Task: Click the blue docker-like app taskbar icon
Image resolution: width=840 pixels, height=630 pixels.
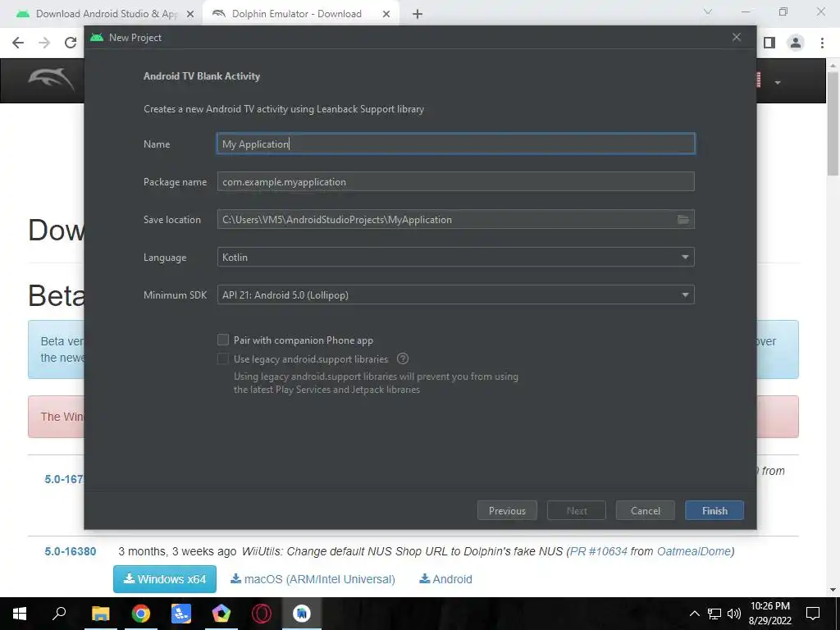Action: tap(181, 614)
